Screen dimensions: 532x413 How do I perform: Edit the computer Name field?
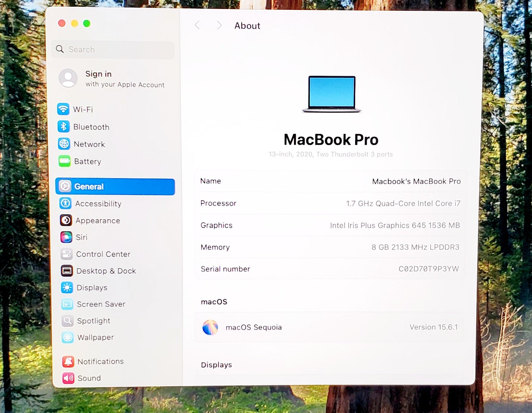[x=416, y=181]
